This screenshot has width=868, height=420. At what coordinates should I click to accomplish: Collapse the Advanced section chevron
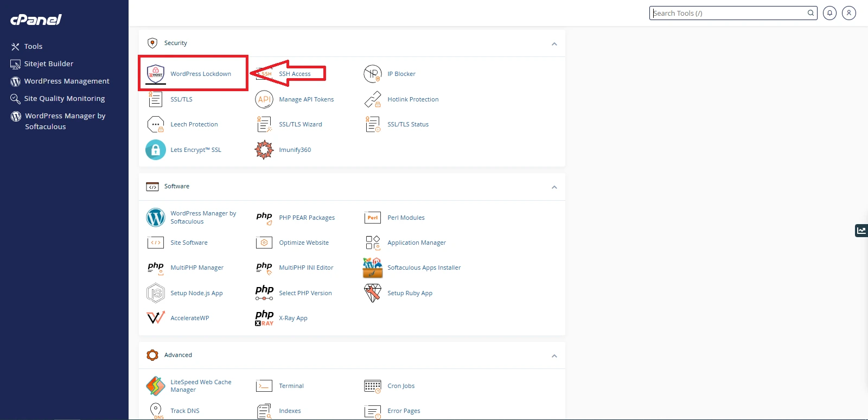(x=554, y=356)
